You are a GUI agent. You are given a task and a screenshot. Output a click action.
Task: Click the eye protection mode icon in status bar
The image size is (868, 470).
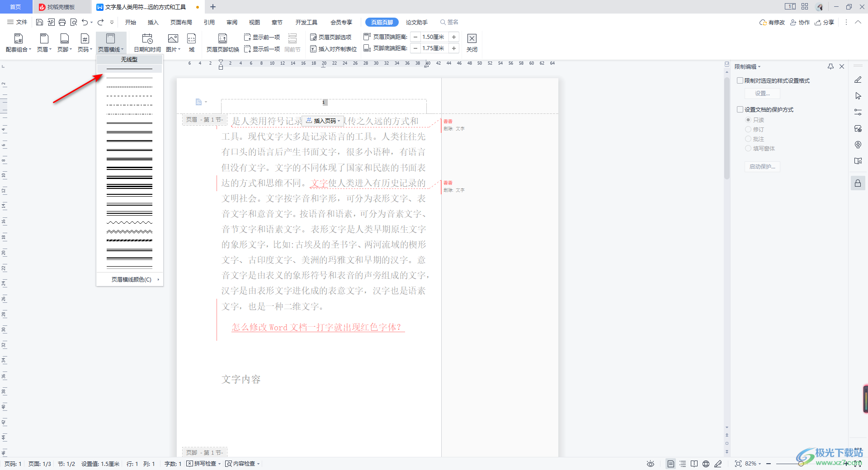coord(651,464)
